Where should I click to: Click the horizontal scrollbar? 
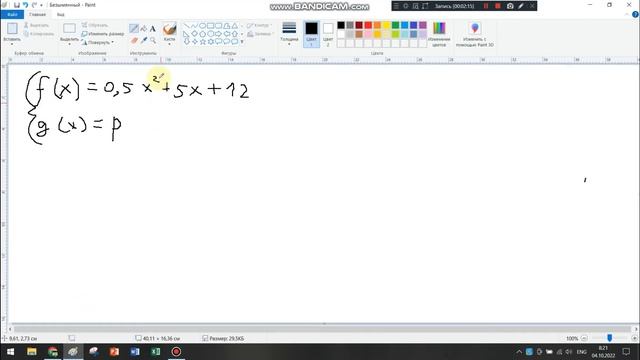pos(322,329)
